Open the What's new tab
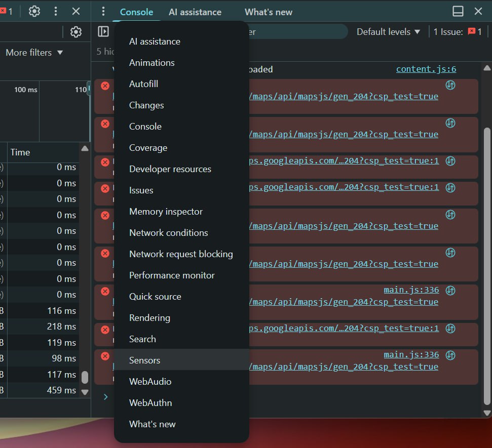This screenshot has width=492, height=448. click(x=268, y=12)
